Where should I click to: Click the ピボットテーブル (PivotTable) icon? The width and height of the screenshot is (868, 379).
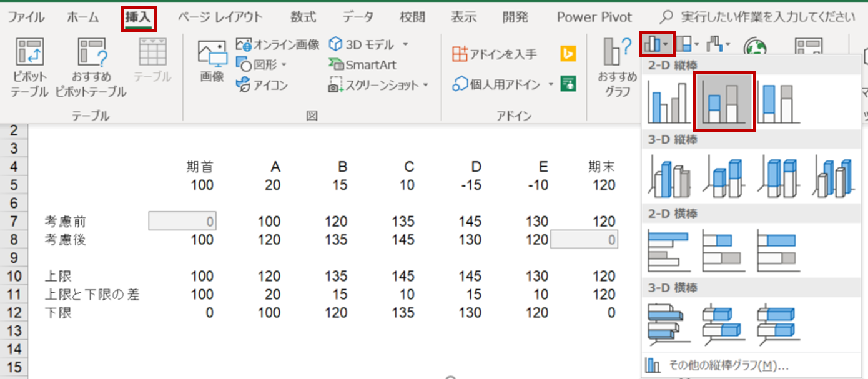pyautogui.click(x=29, y=53)
